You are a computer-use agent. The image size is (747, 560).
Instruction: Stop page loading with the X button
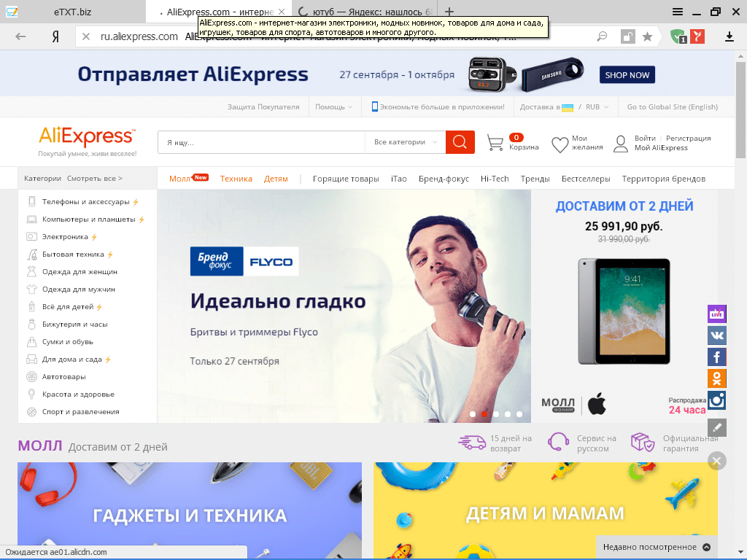(x=86, y=36)
